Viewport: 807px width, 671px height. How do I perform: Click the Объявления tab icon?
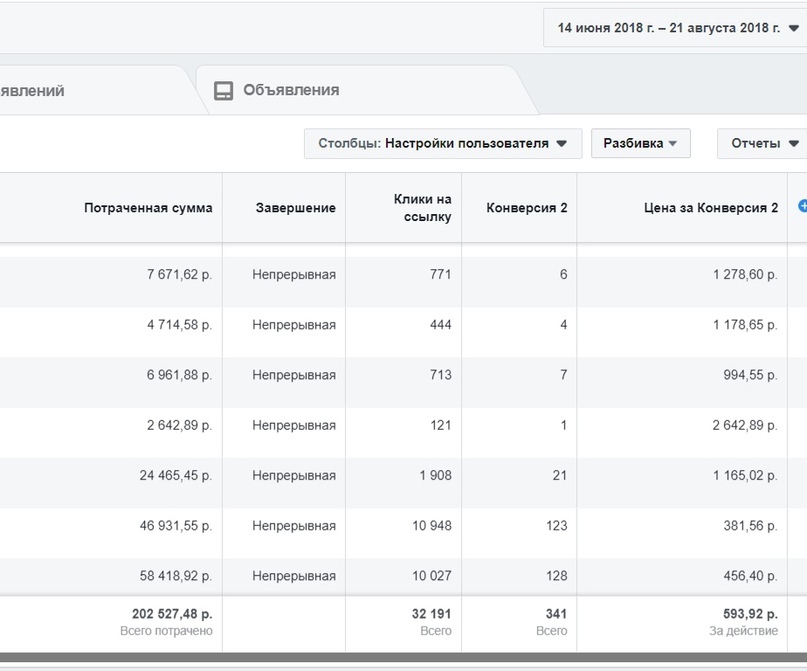tap(223, 91)
